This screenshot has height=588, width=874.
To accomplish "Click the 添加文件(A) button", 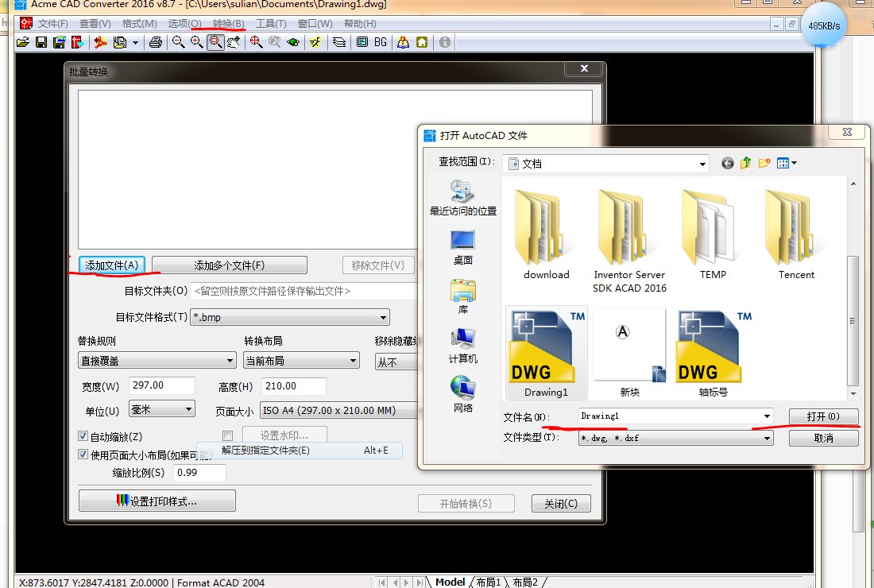I will click(112, 265).
